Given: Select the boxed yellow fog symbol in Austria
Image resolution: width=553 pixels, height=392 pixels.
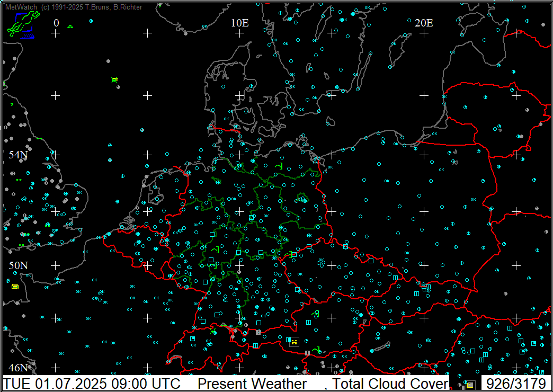Looking at the screenshot, I should (x=294, y=342).
